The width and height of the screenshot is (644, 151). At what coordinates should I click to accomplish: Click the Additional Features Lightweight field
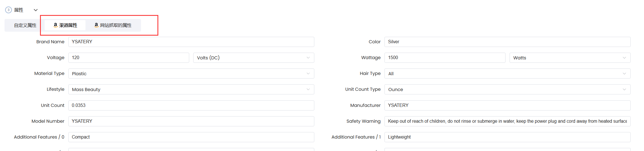click(x=508, y=137)
